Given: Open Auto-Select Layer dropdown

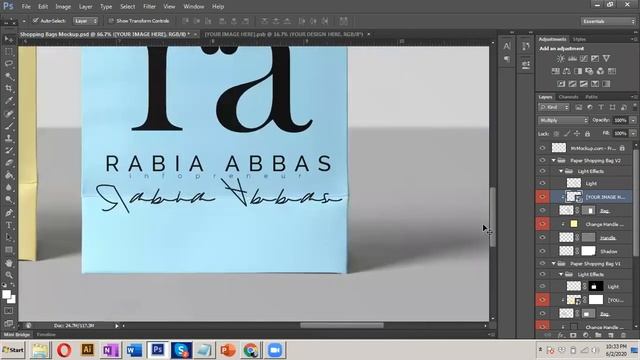Looking at the screenshot, I should [x=85, y=21].
